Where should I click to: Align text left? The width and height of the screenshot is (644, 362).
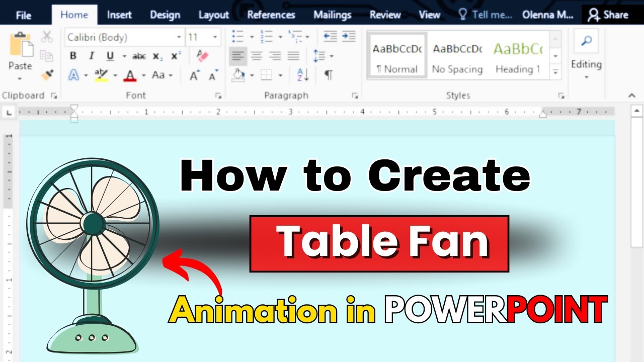(238, 56)
